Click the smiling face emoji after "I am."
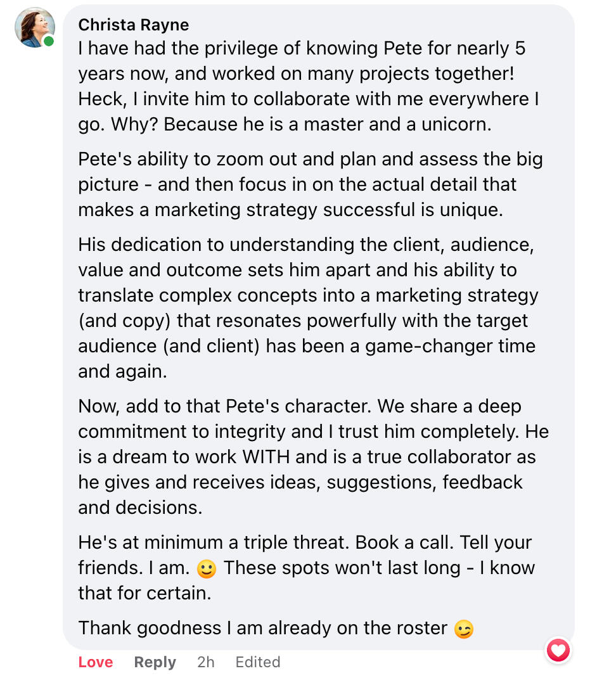616x678 pixels. tap(206, 569)
